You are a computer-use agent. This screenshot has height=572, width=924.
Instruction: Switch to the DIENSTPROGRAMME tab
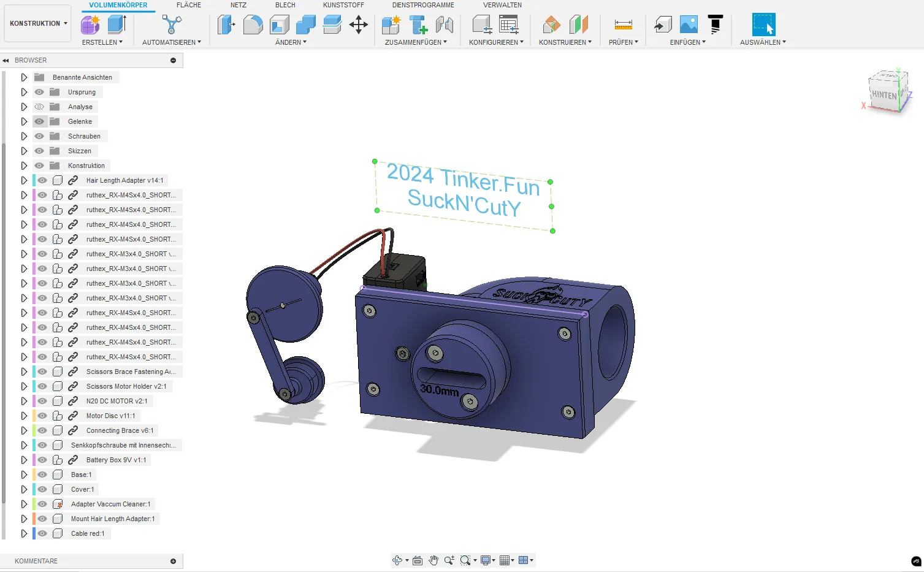click(423, 5)
